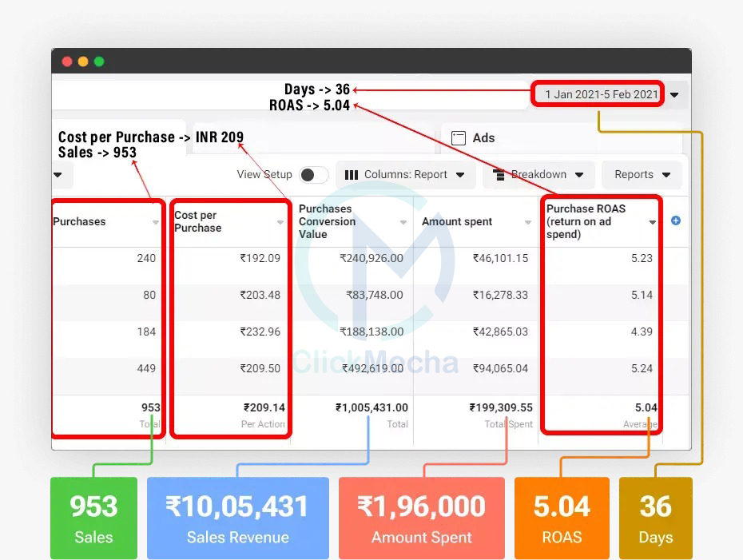Click the caret right of the date range

[674, 95]
